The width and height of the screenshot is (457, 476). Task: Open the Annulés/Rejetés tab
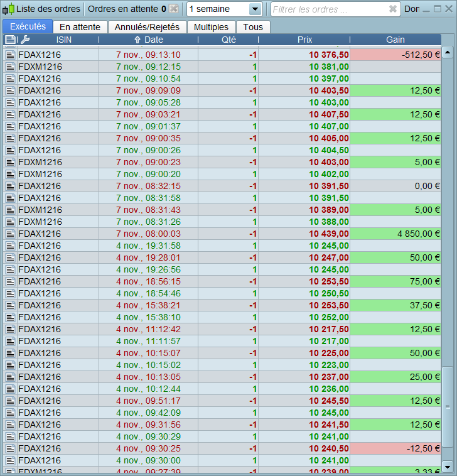147,27
